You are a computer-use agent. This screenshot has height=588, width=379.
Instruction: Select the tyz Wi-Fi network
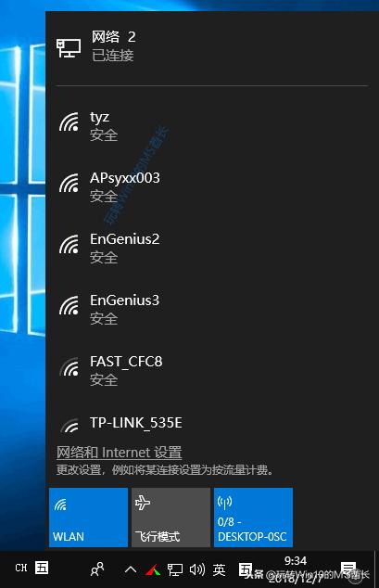pos(212,126)
